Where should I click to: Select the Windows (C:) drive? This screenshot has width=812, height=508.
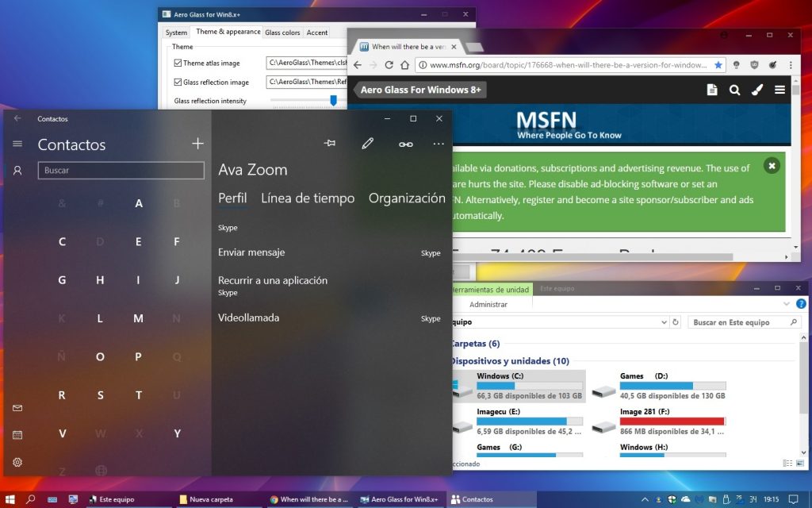point(519,387)
